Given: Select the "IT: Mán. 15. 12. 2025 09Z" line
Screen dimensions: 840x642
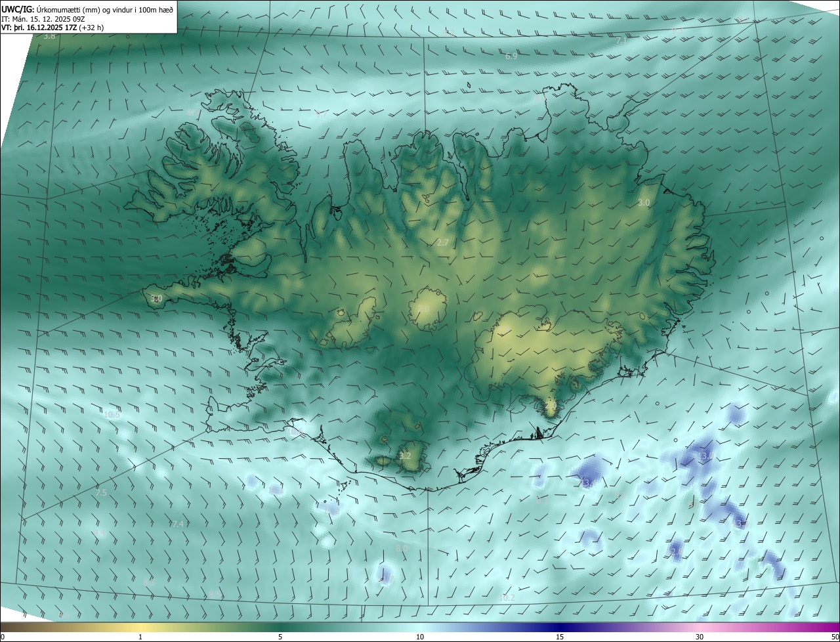Looking at the screenshot, I should 43,19.
